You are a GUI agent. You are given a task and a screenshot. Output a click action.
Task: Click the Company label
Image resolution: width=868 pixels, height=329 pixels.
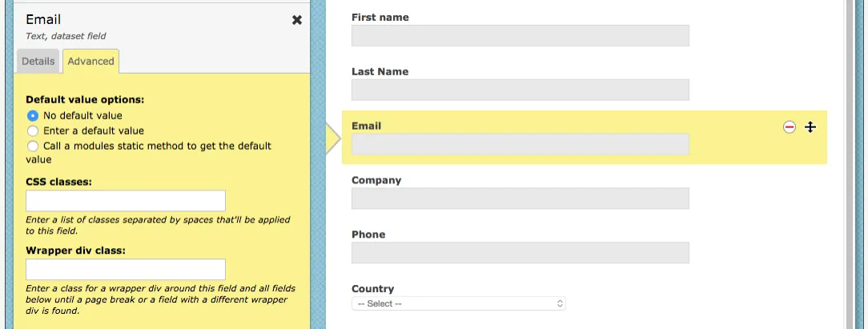tap(376, 180)
